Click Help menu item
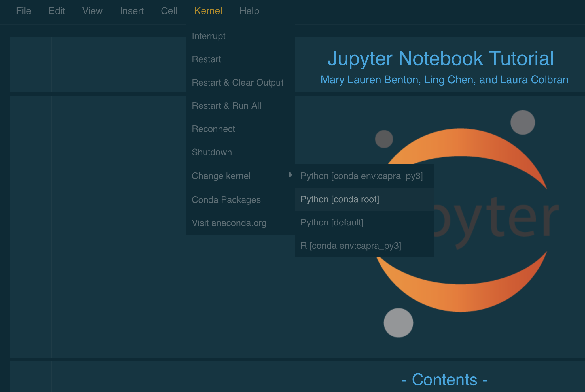Screen dimensions: 585x392 click(249, 11)
